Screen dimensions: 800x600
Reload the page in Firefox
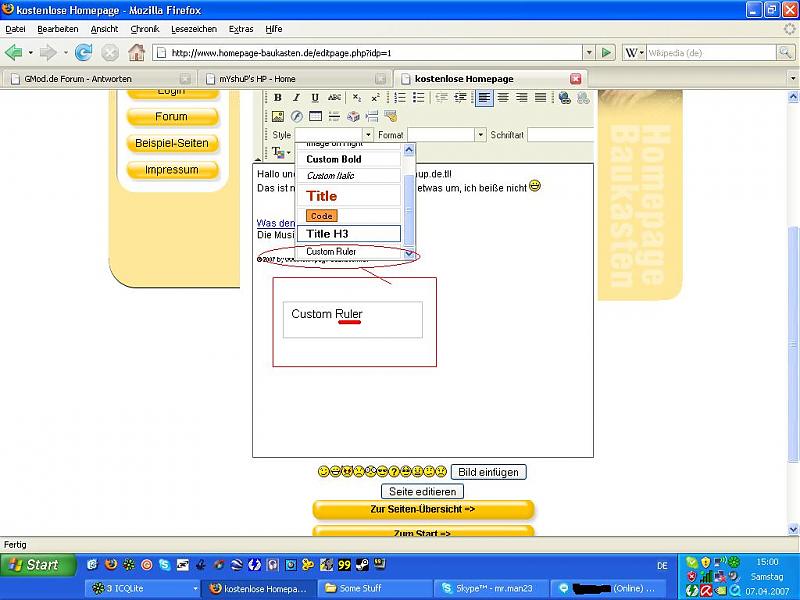[84, 52]
